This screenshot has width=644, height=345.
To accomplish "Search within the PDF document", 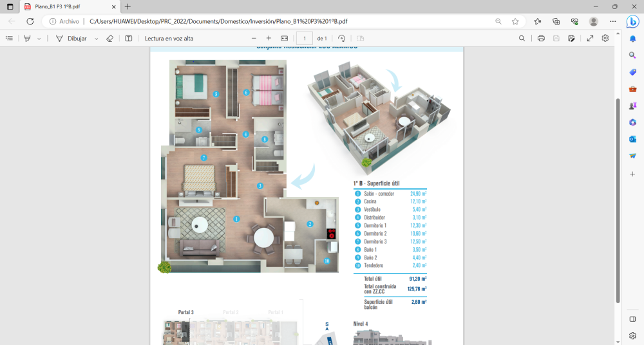I will coord(522,38).
